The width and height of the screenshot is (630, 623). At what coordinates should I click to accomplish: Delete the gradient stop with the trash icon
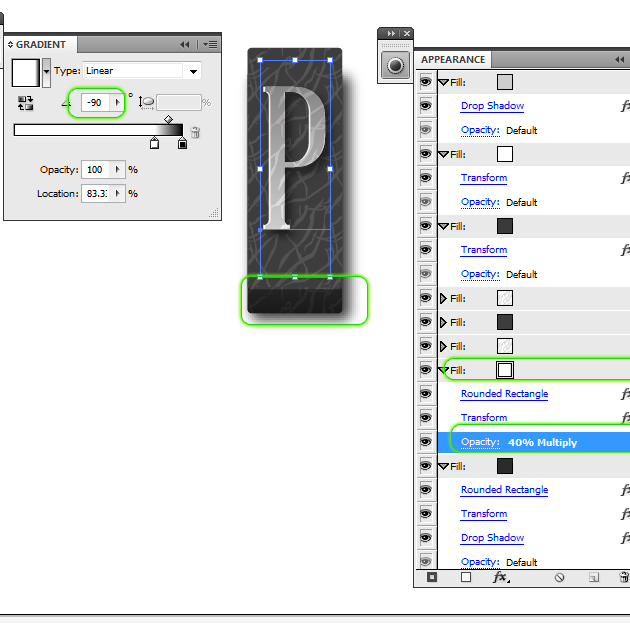click(x=195, y=132)
